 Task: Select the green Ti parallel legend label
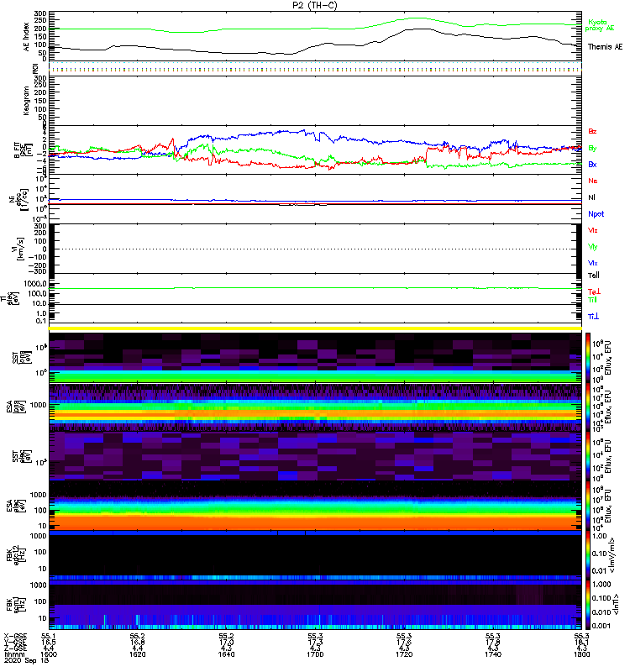[x=592, y=300]
